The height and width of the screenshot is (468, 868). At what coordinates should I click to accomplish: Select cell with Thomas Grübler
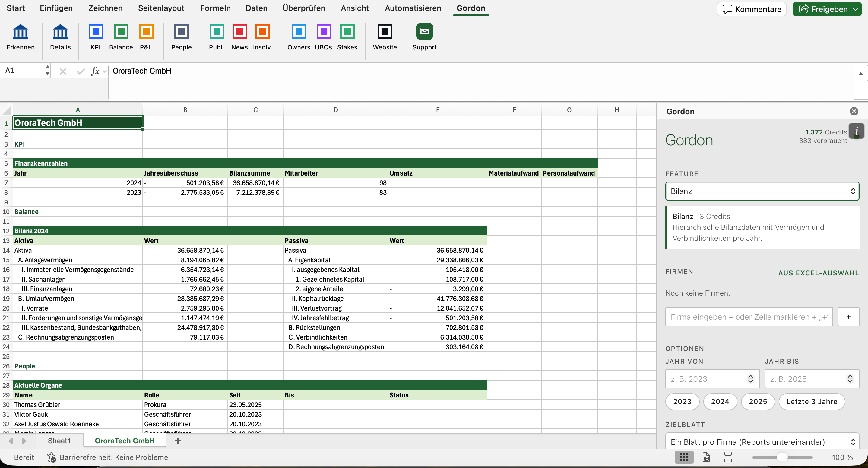(78, 404)
